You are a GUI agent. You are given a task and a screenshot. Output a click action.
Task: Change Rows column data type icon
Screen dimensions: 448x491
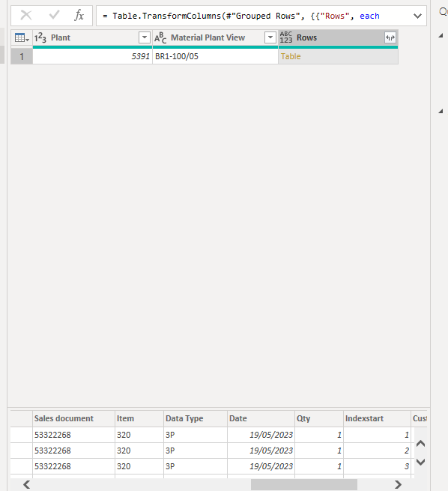pos(286,37)
